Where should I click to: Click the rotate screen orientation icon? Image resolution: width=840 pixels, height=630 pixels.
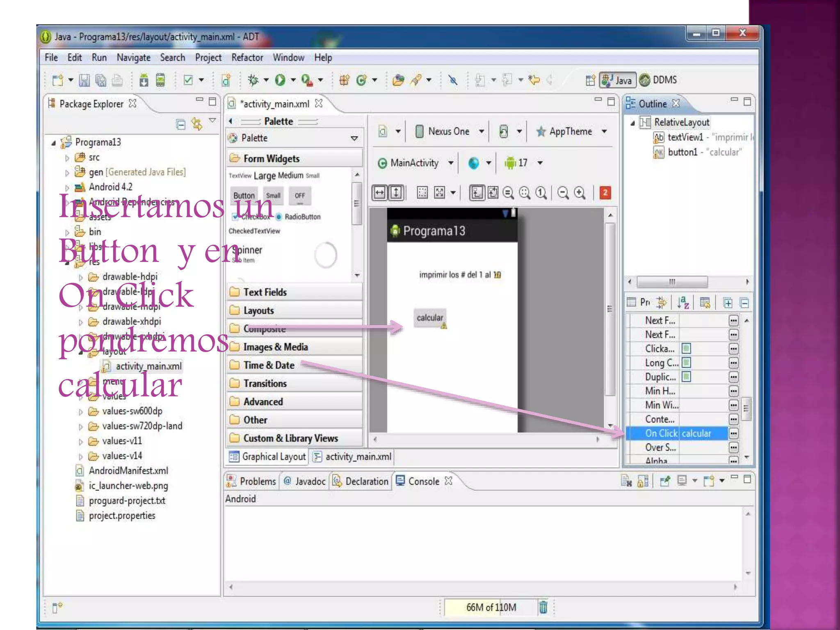point(504,132)
